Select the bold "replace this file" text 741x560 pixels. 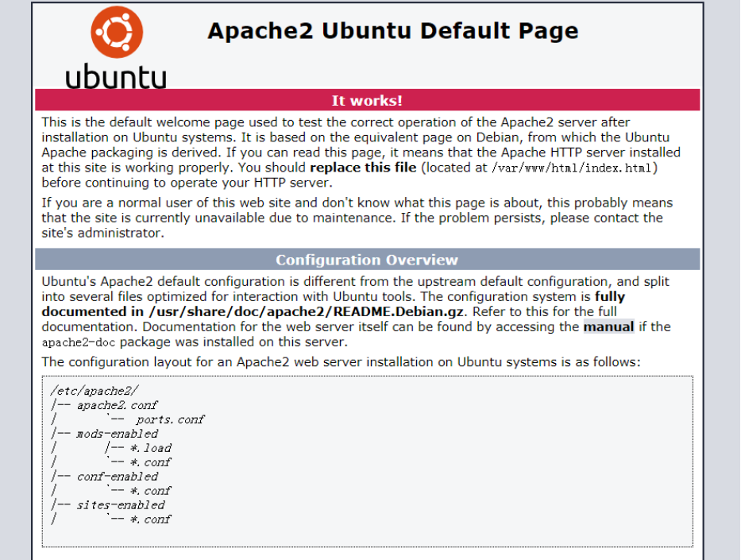tap(363, 168)
